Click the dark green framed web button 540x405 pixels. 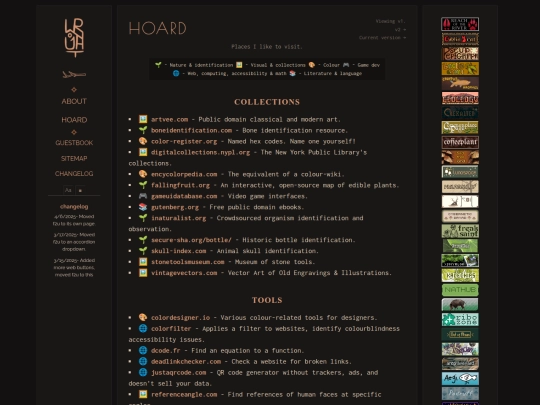coord(460,334)
